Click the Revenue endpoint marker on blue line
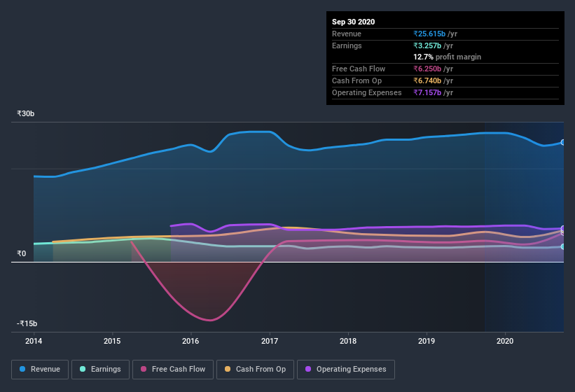575x392 pixels. pos(563,142)
